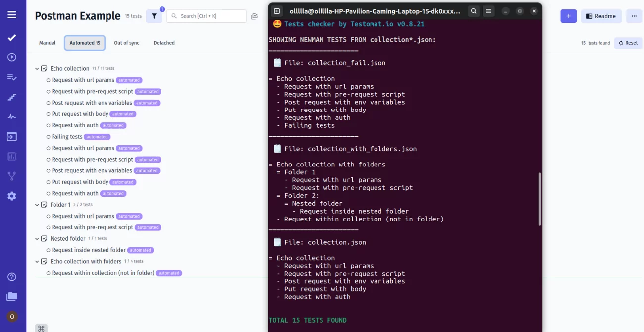This screenshot has width=644, height=332.
Task: Collapse the Echo collection tree
Action: 36,68
